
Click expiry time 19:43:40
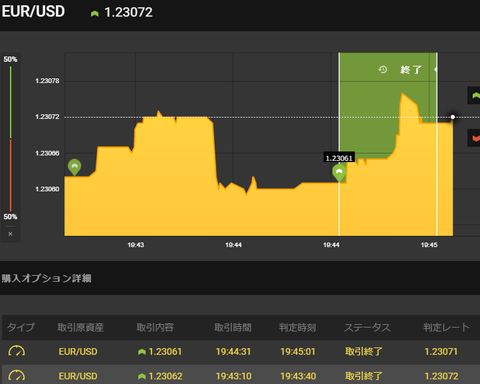point(298,376)
